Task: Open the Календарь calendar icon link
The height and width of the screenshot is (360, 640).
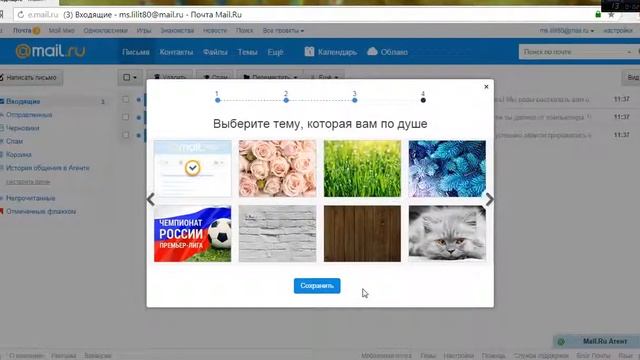Action: pos(330,52)
